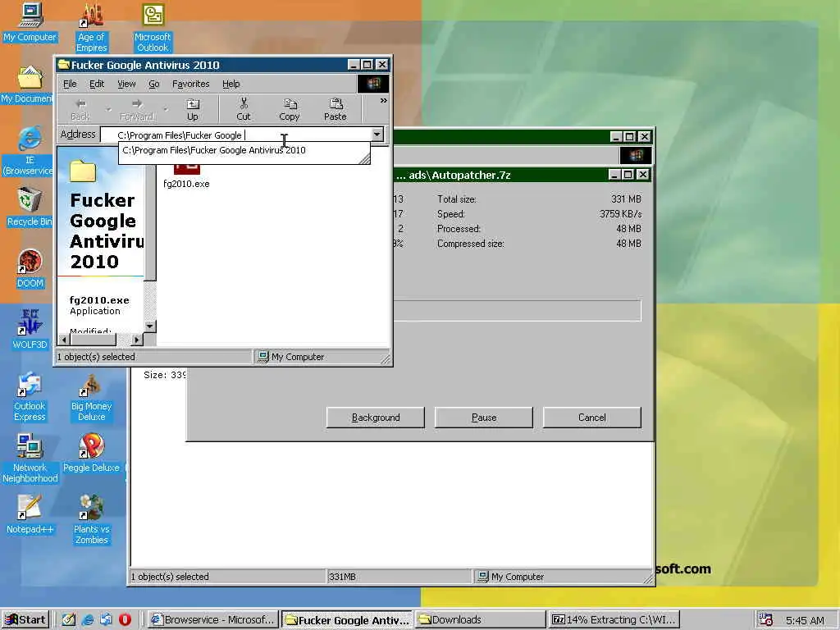Viewport: 840px width, 630px height.
Task: Open the Help menu
Action: 231,84
